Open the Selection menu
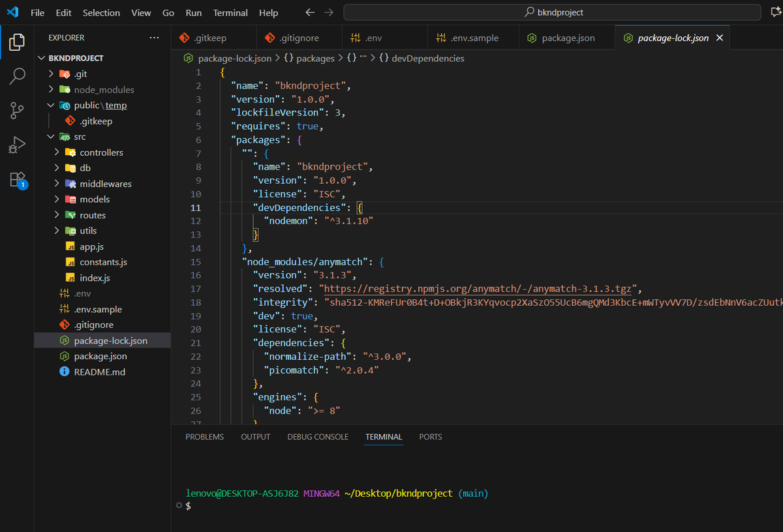 point(101,12)
